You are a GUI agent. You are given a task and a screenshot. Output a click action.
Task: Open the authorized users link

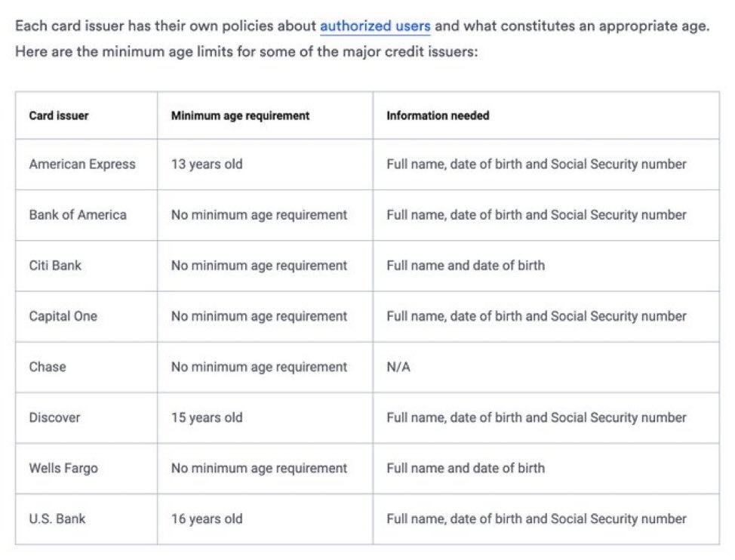tap(375, 26)
